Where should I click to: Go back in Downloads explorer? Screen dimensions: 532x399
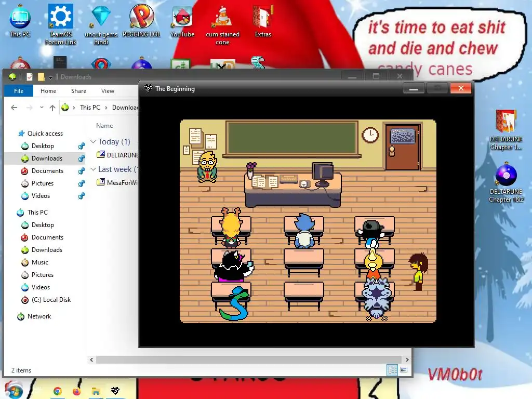[14, 108]
